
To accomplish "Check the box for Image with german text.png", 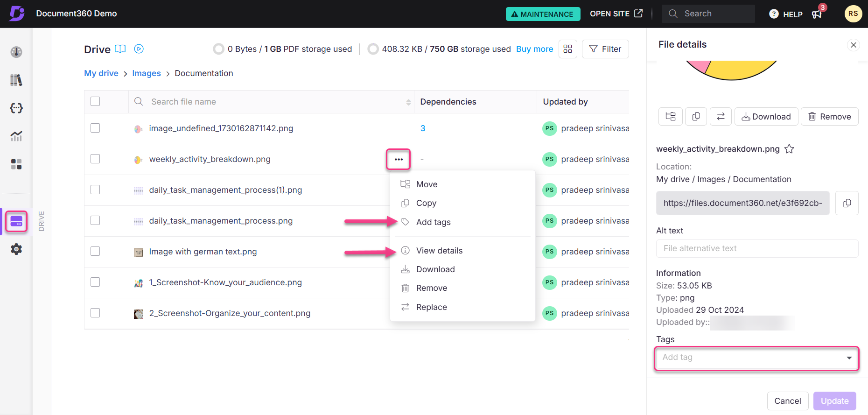I will (x=95, y=251).
